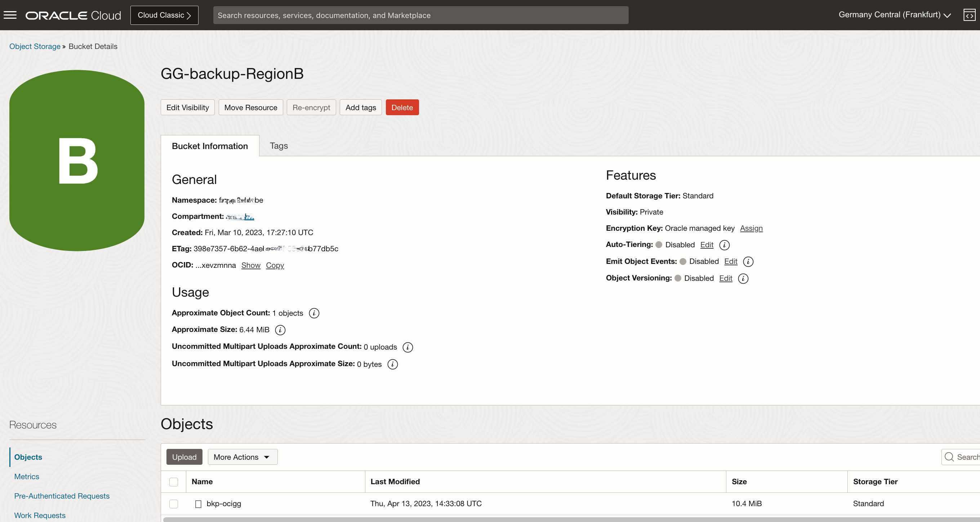Click the Upload button
The height and width of the screenshot is (522, 980).
[x=184, y=457]
